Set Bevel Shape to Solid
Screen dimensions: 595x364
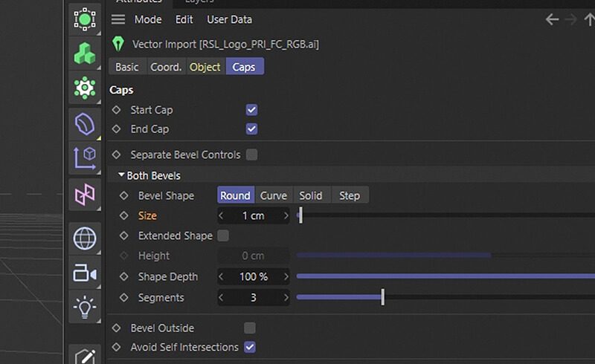coord(311,195)
